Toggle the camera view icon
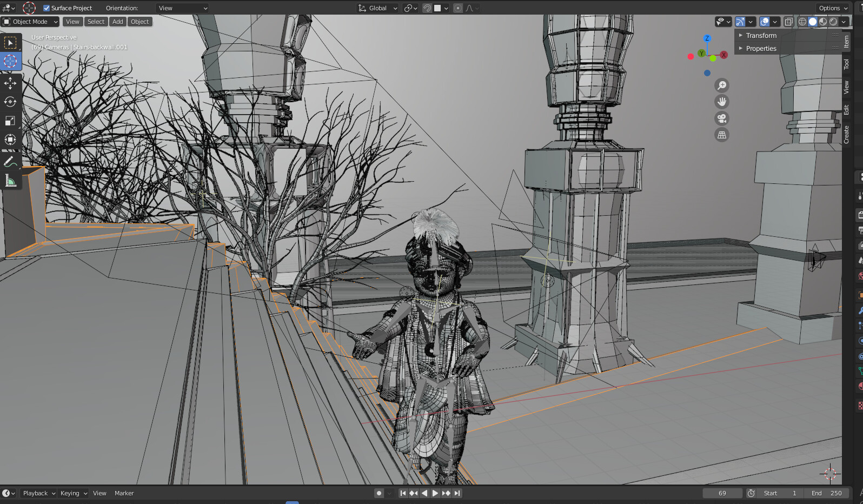 click(722, 118)
